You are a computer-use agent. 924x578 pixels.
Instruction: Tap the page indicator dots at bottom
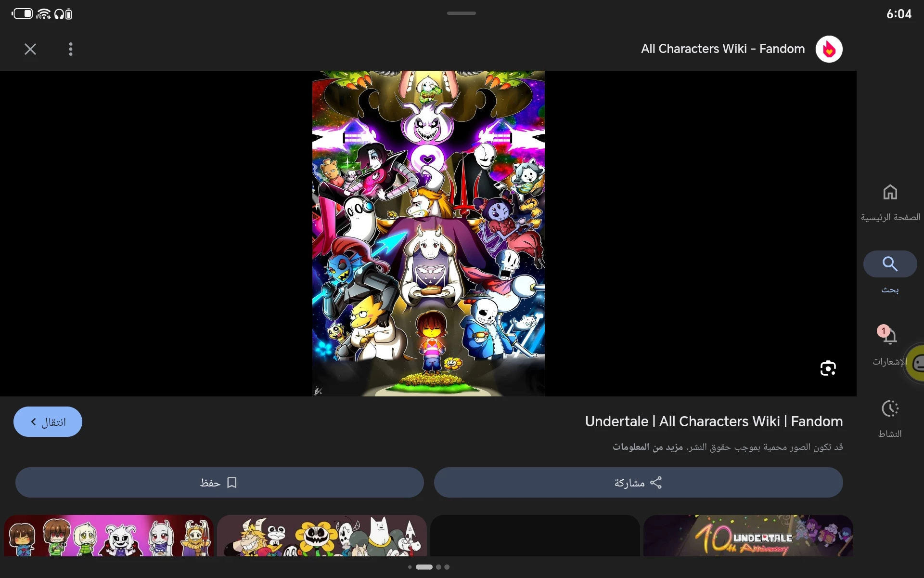[428, 567]
